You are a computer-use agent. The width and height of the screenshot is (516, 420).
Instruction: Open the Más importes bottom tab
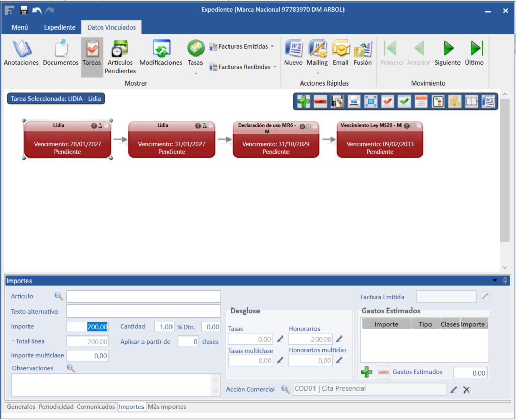[x=167, y=407]
